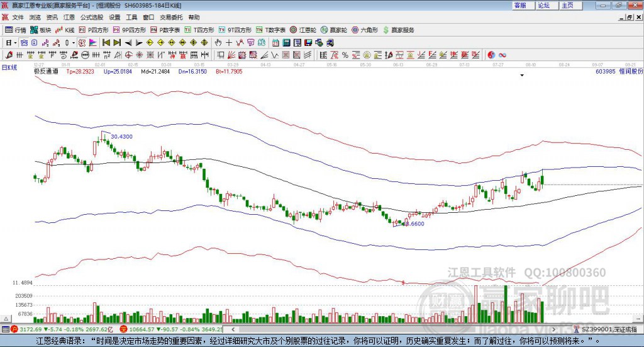Switch to K线 candlestick chart
The image size is (644, 347).
[65, 30]
